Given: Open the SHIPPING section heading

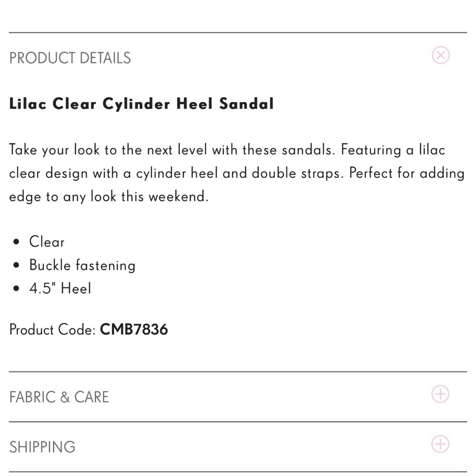Looking at the screenshot, I should [x=42, y=447].
